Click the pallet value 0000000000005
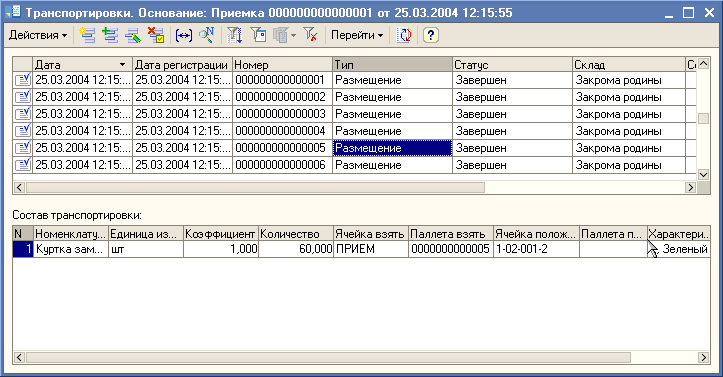Viewport: 723px width, 377px height. pos(451,249)
